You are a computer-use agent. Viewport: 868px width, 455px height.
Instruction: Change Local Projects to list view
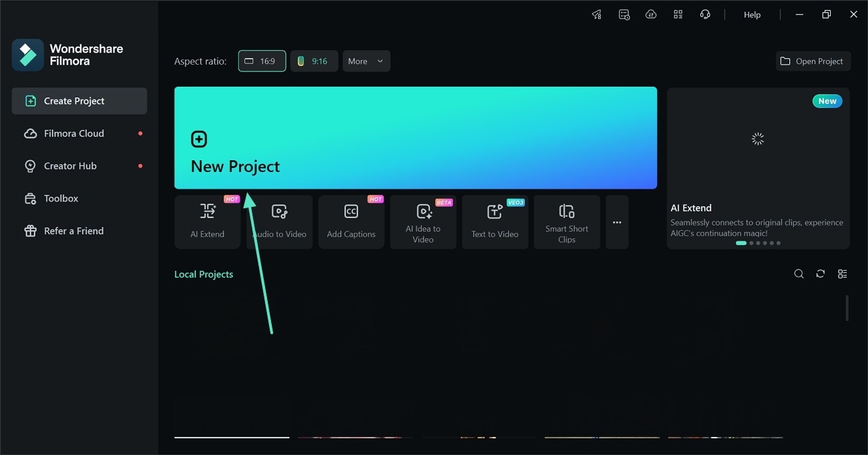[x=842, y=274]
